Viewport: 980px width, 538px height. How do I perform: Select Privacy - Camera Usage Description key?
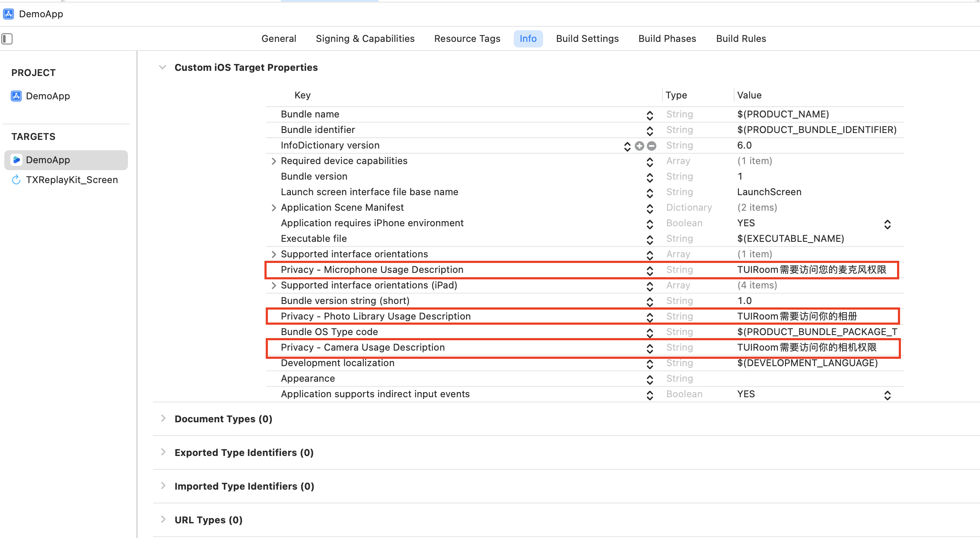coord(363,347)
